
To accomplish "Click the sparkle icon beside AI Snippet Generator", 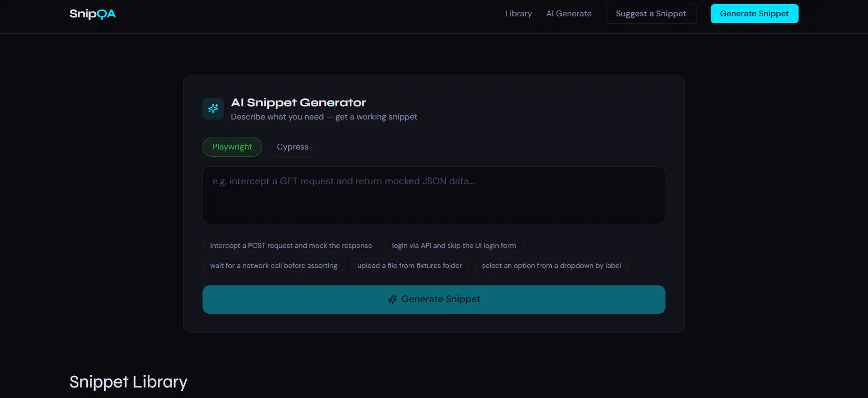I will [x=213, y=108].
